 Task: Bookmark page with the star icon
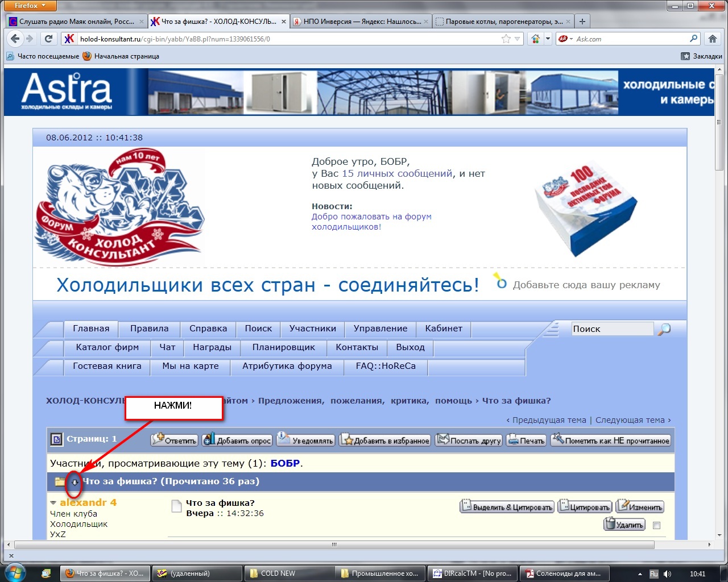[506, 39]
